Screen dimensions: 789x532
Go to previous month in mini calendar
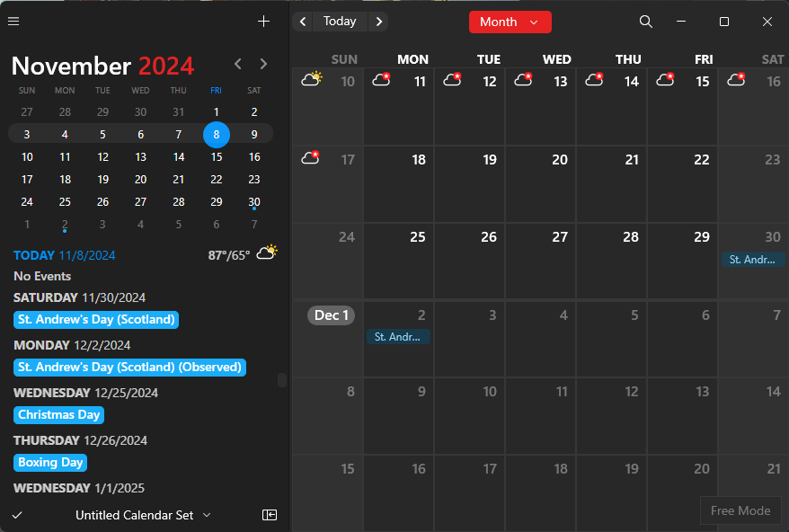click(238, 64)
